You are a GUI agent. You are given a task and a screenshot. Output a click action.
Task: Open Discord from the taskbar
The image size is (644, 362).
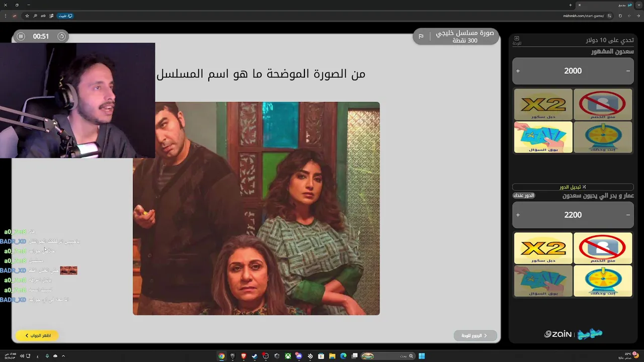click(x=299, y=356)
